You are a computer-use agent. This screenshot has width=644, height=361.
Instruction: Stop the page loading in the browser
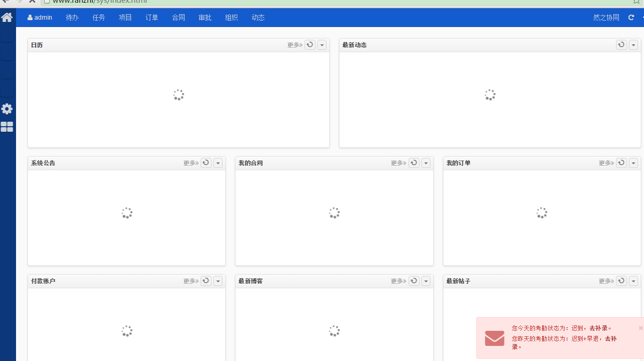(x=32, y=1)
